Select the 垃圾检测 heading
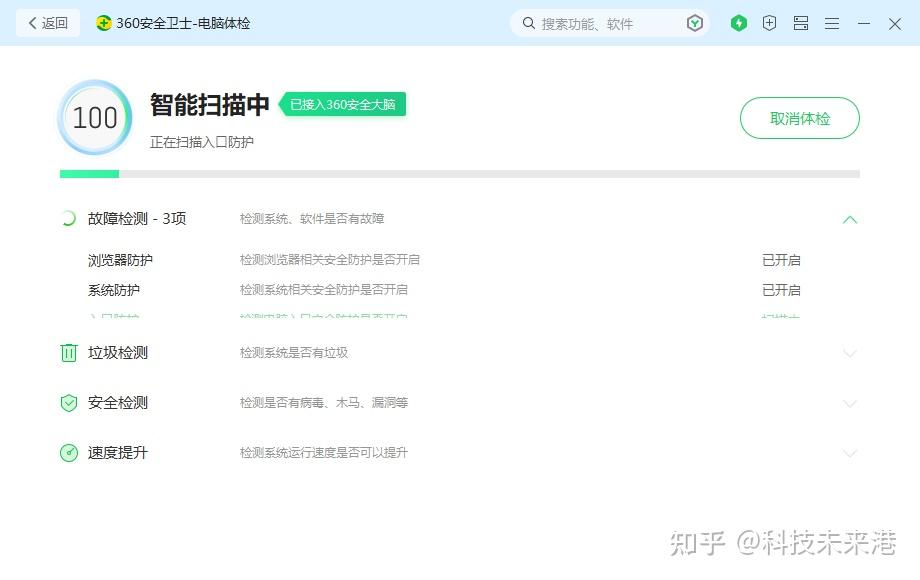The height and width of the screenshot is (580, 920). 118,353
